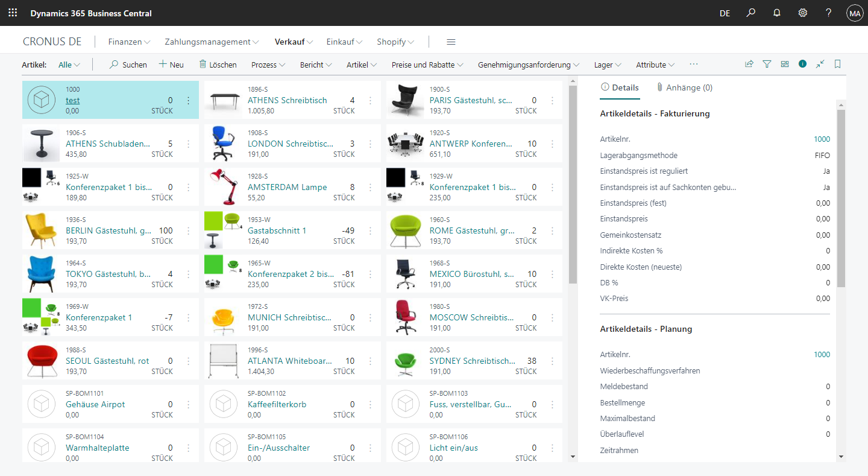This screenshot has width=868, height=476.
Task: Click the TOKYO Gästestuhl blue chair thumbnail
Action: point(41,274)
